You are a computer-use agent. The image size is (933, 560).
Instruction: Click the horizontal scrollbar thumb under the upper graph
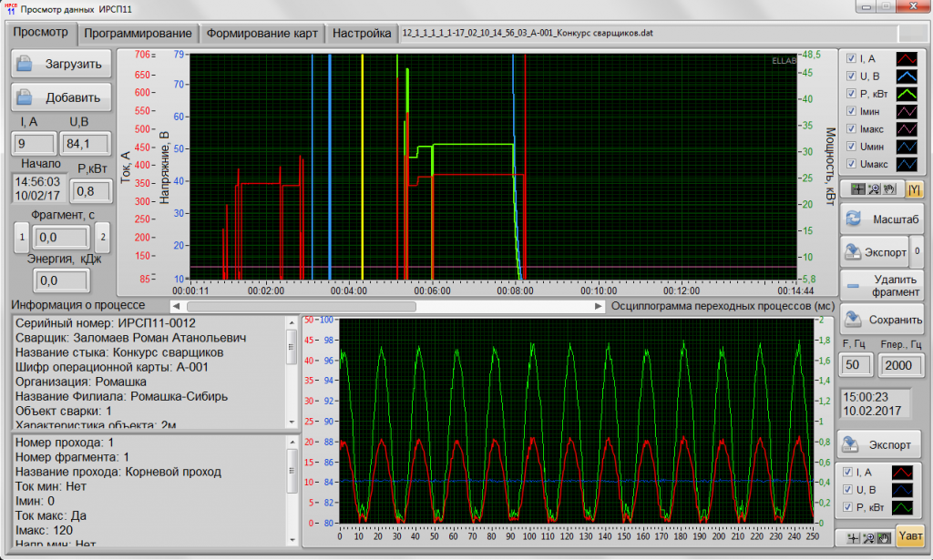[301, 306]
